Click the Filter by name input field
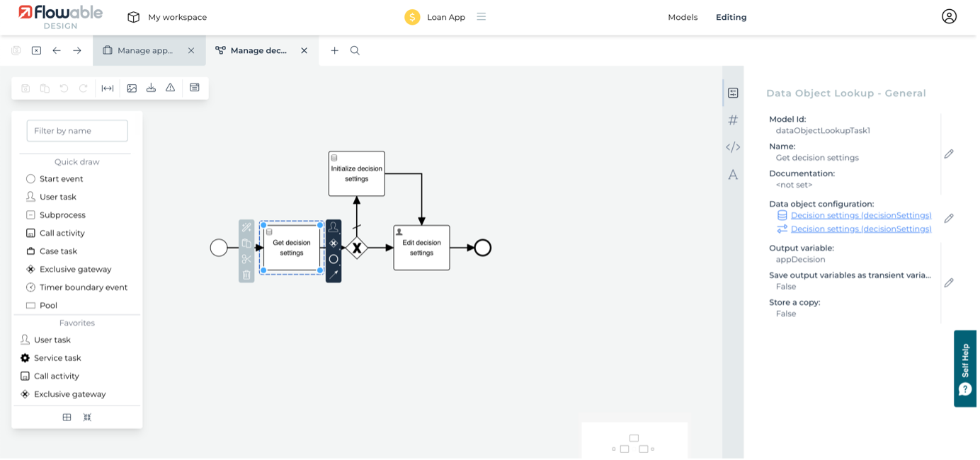The width and height of the screenshot is (980, 460). [76, 130]
